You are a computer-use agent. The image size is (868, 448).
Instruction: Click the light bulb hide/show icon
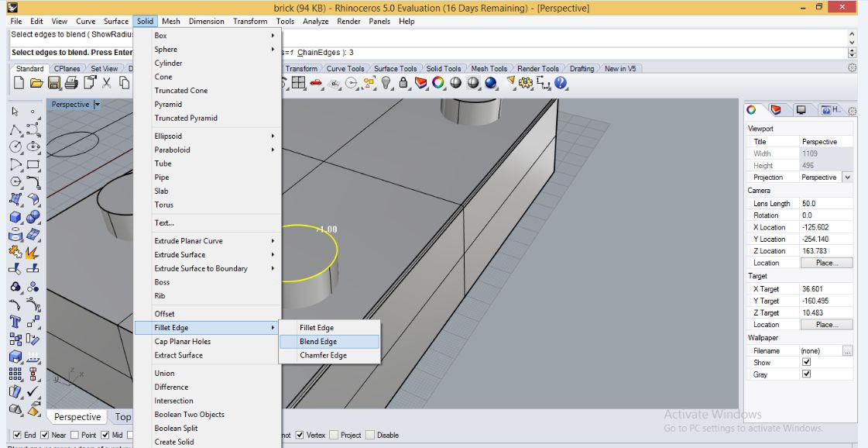tap(386, 83)
